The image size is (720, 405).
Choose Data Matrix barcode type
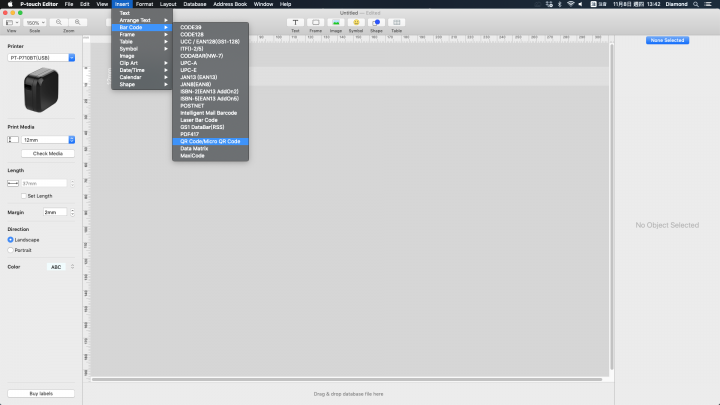click(x=210, y=149)
